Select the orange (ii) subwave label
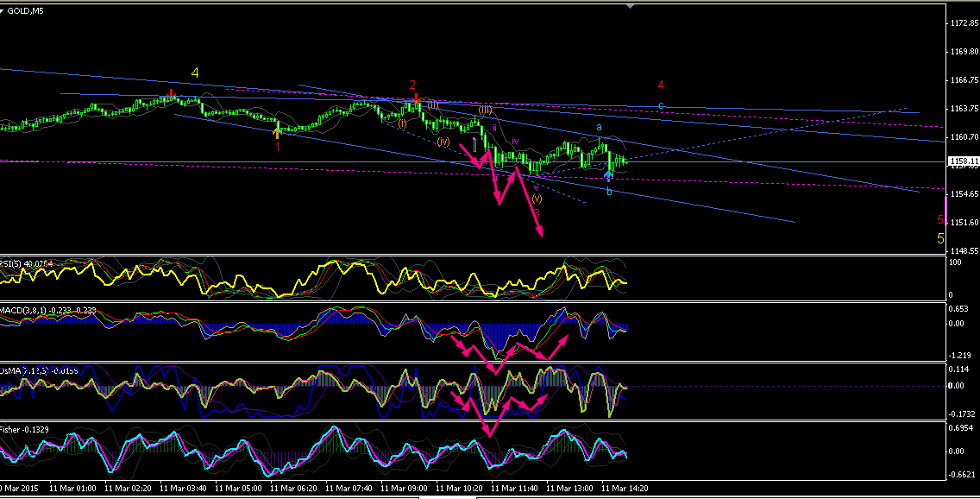 pos(432,104)
